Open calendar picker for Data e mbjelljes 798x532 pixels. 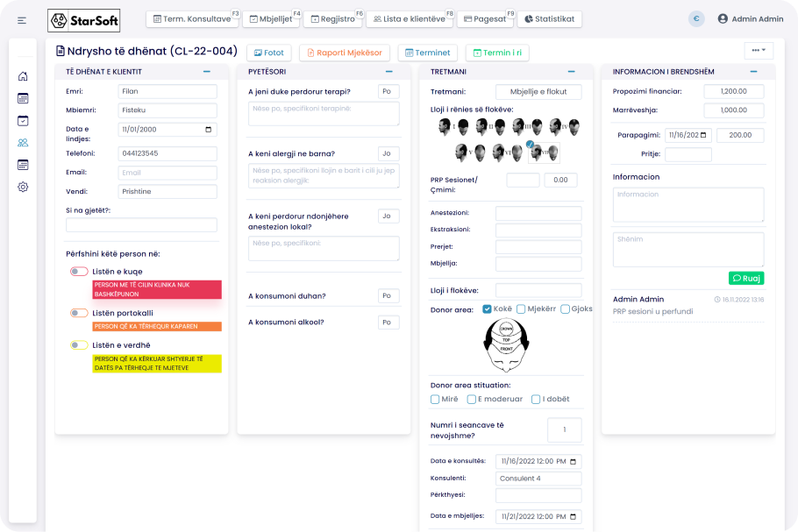pyautogui.click(x=573, y=517)
